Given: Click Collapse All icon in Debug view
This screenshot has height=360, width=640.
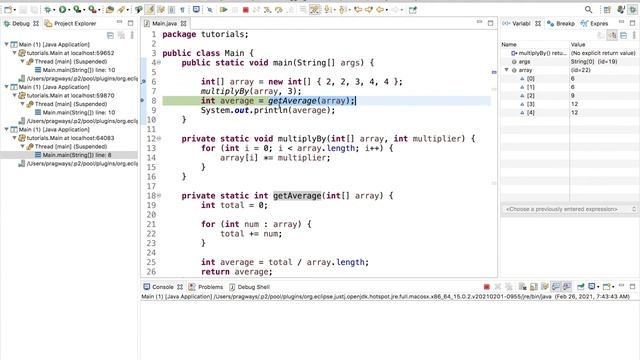Looking at the screenshot, I should click(x=110, y=36).
